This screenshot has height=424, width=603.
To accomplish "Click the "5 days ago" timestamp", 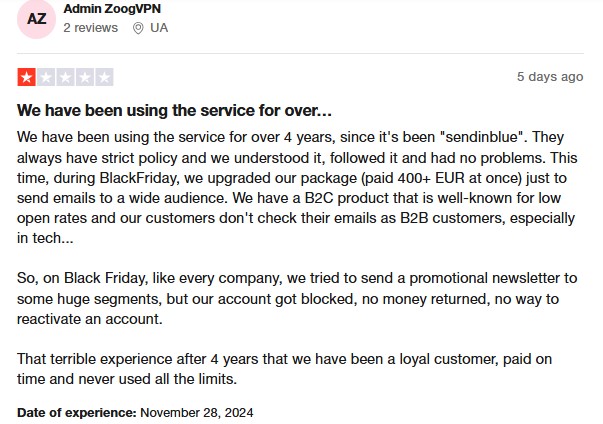I will 550,76.
